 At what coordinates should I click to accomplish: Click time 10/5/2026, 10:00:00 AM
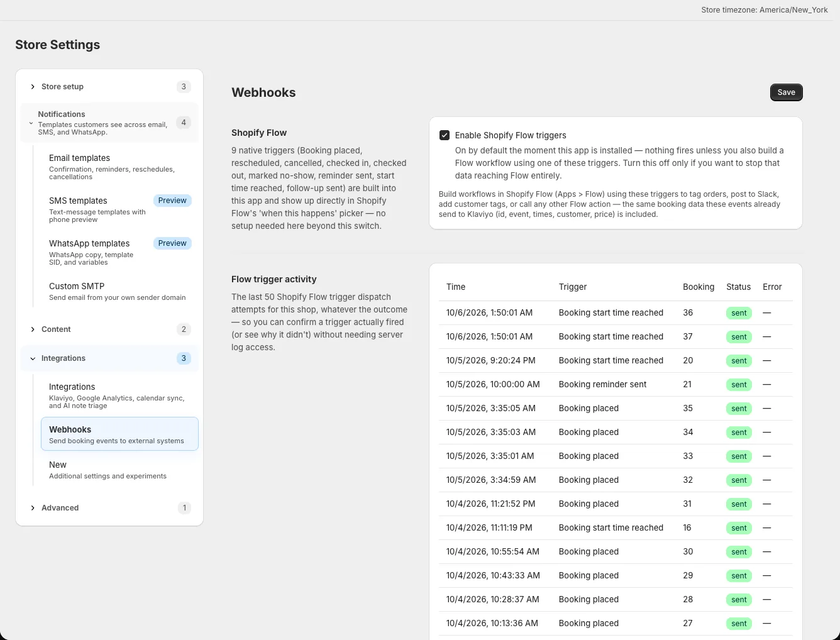tap(493, 384)
